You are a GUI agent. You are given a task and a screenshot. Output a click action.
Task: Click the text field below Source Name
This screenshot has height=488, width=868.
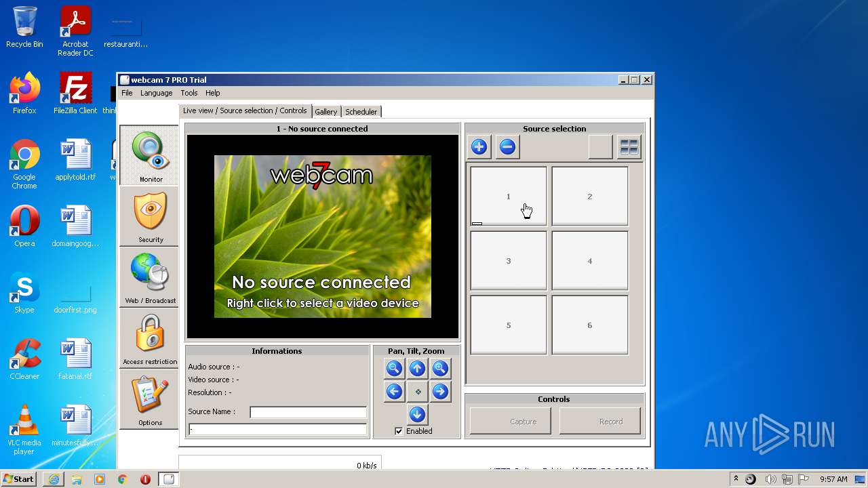coord(277,429)
